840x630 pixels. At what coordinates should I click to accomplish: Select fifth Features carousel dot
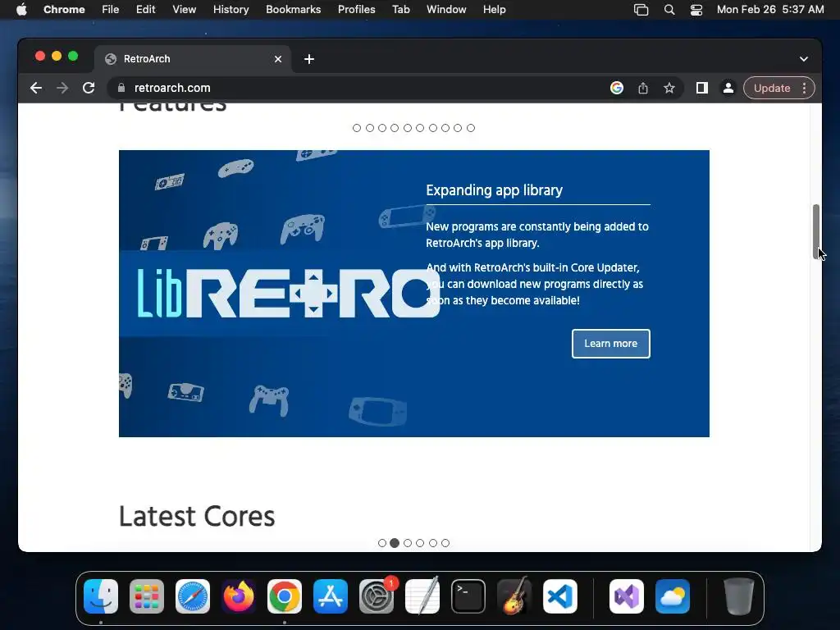pos(408,128)
